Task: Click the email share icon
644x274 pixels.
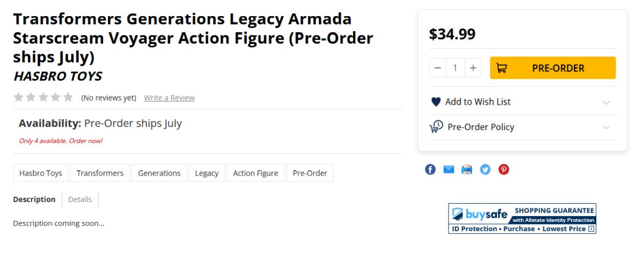Action: pos(449,170)
